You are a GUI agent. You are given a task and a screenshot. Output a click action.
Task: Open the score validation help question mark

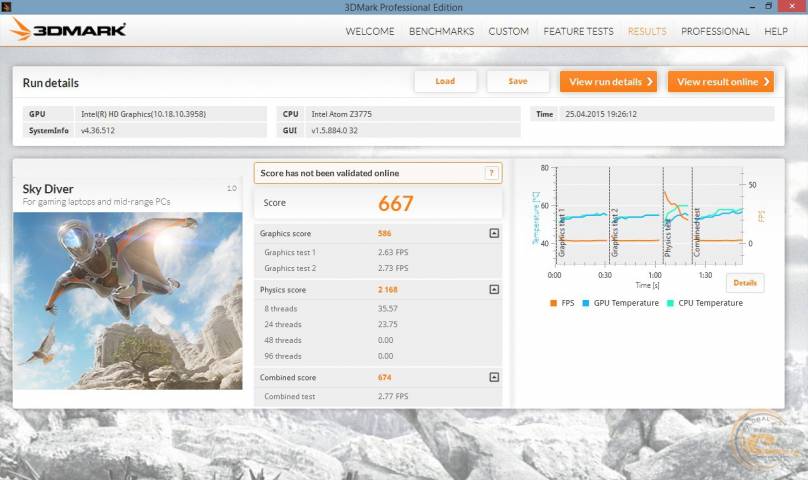pyautogui.click(x=492, y=173)
